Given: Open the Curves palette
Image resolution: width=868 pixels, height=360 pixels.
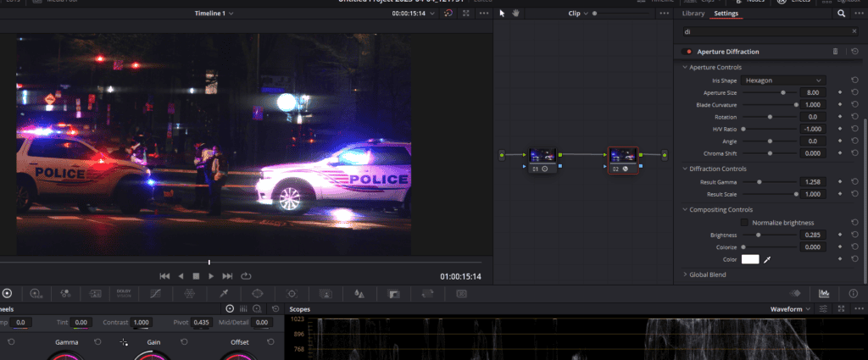Looking at the screenshot, I should tap(156, 294).
